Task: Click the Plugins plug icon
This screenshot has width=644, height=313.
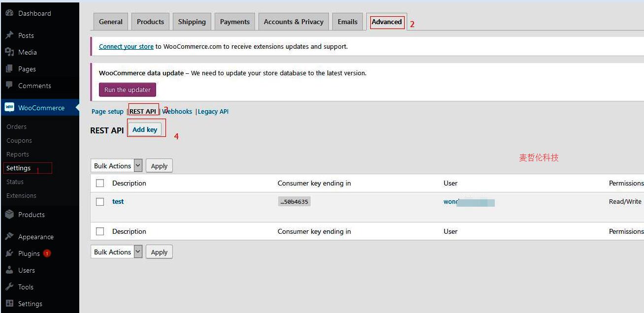Action: pyautogui.click(x=9, y=253)
